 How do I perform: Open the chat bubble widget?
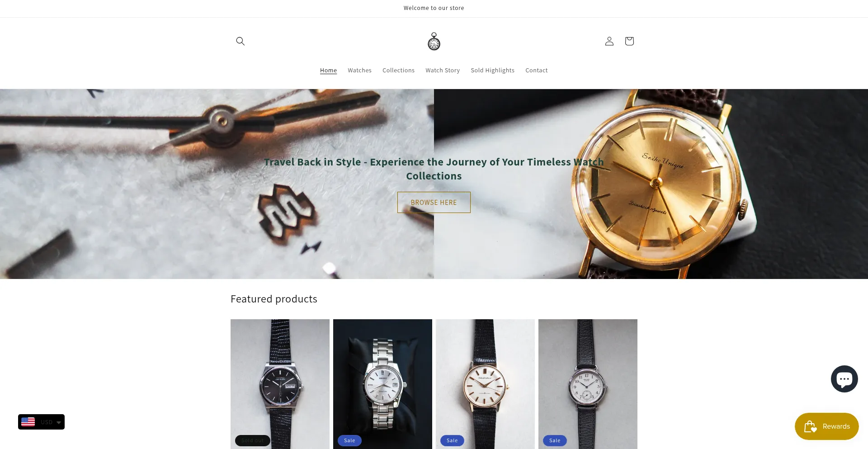point(844,379)
